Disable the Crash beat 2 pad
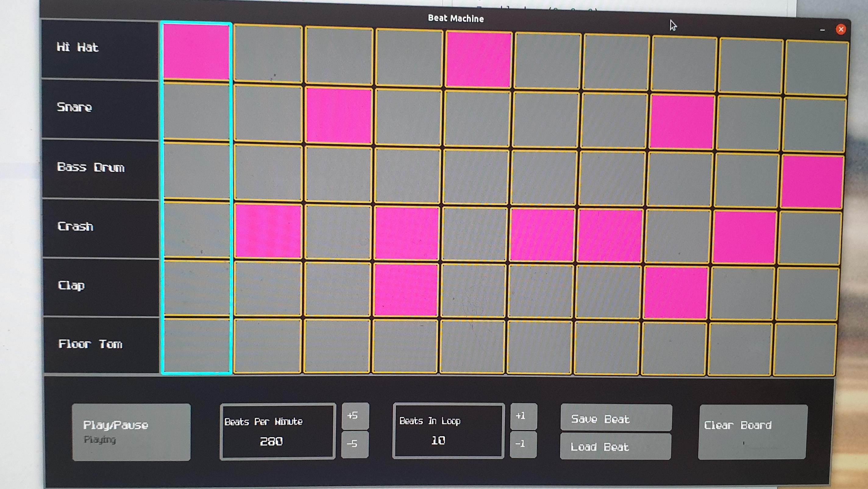The image size is (868, 489). (268, 231)
